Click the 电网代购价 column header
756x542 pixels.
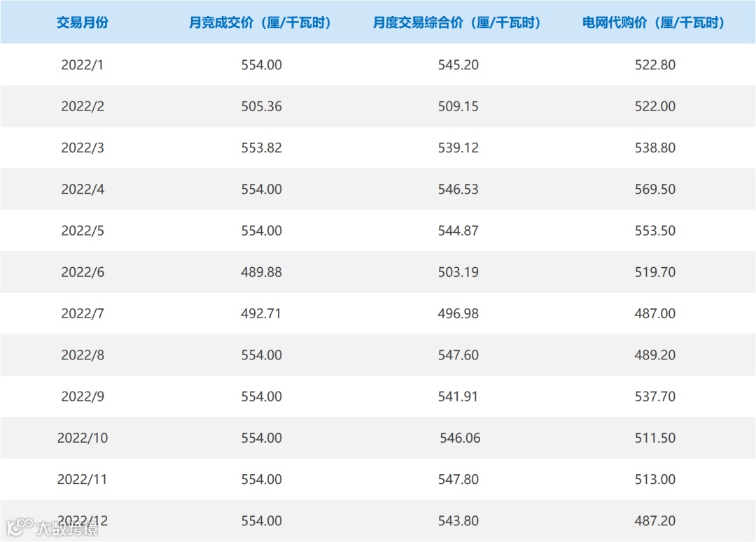click(x=654, y=22)
